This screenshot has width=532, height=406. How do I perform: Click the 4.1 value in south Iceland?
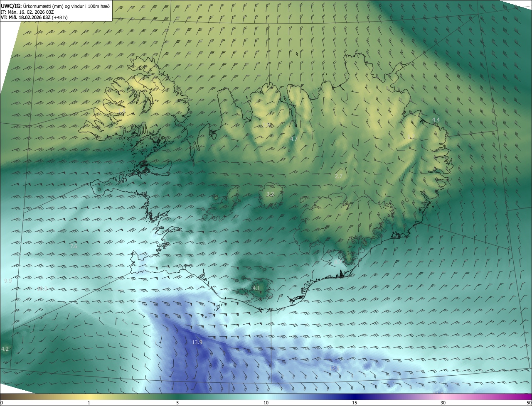(256, 288)
